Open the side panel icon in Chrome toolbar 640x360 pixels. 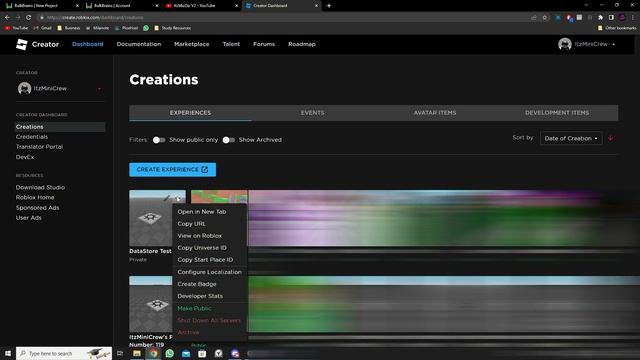[611, 18]
